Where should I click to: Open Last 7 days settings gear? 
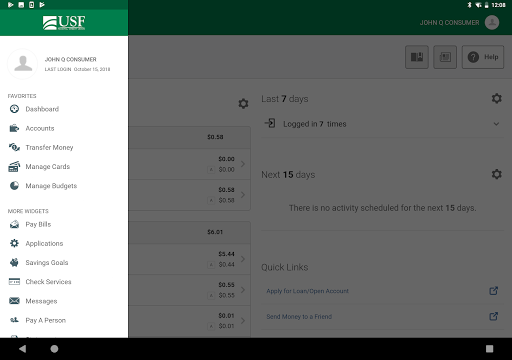tap(497, 98)
